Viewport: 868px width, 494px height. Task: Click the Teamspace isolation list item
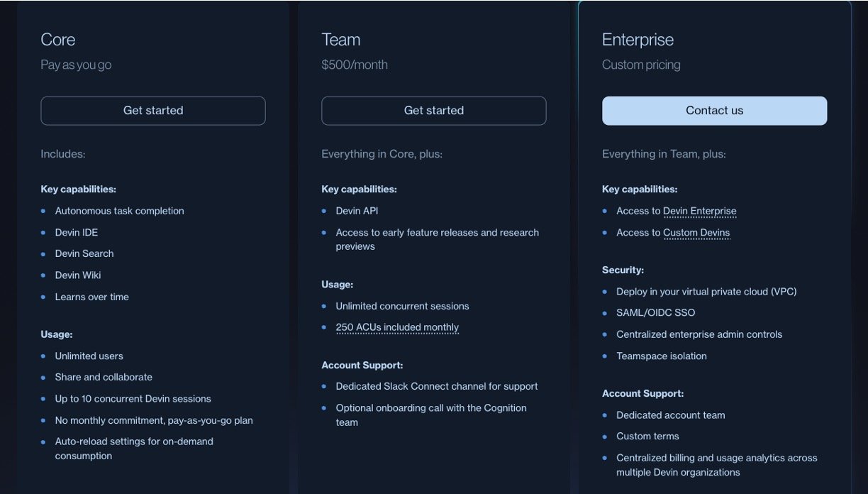[x=661, y=356]
